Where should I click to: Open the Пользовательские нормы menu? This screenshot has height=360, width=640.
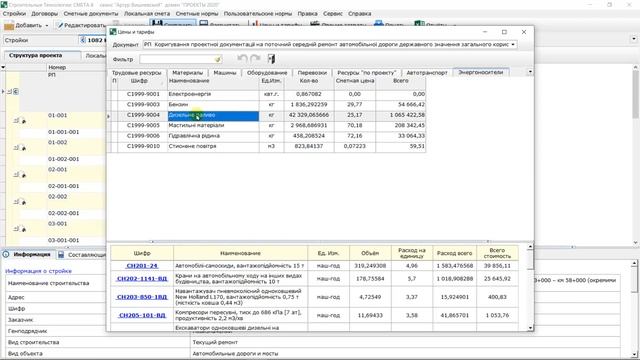(258, 13)
